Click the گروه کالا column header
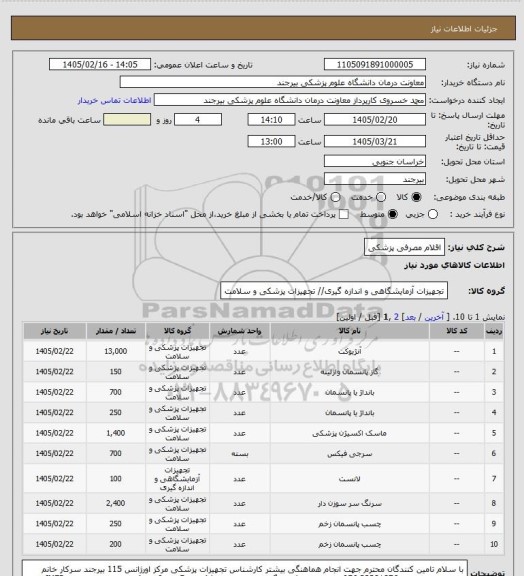The image size is (524, 576). click(177, 331)
